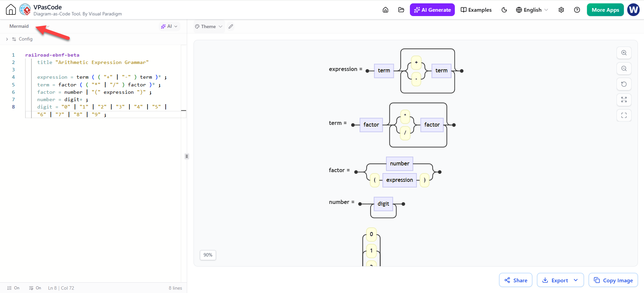Click the More Apps button
Viewport: 644px width, 293px height.
605,10
